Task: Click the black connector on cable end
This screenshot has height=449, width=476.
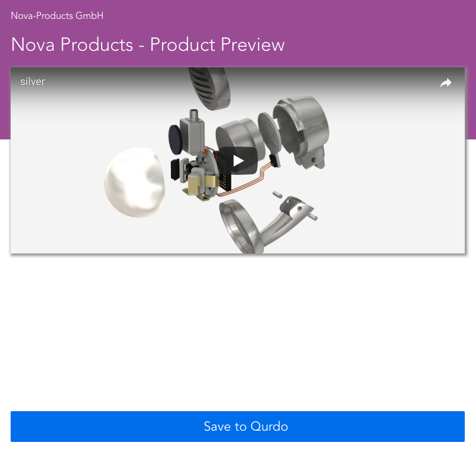Action: 274,161
